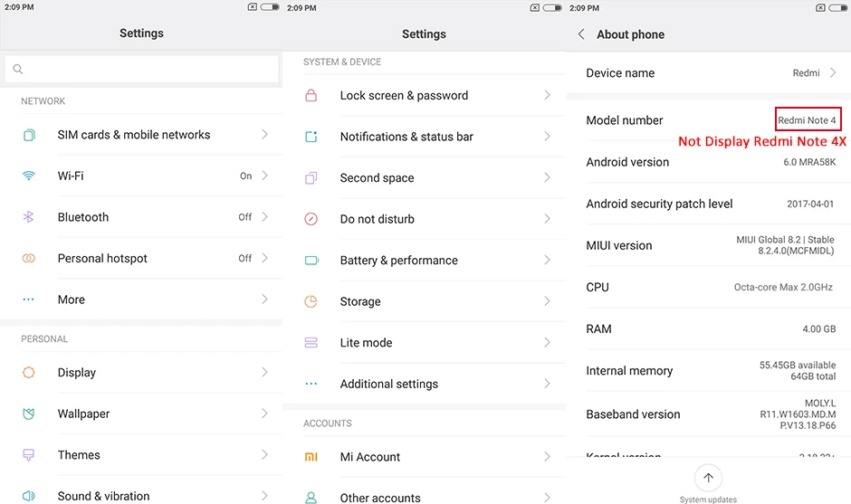
Task: Tap the Internal memory row label
Action: (x=629, y=371)
